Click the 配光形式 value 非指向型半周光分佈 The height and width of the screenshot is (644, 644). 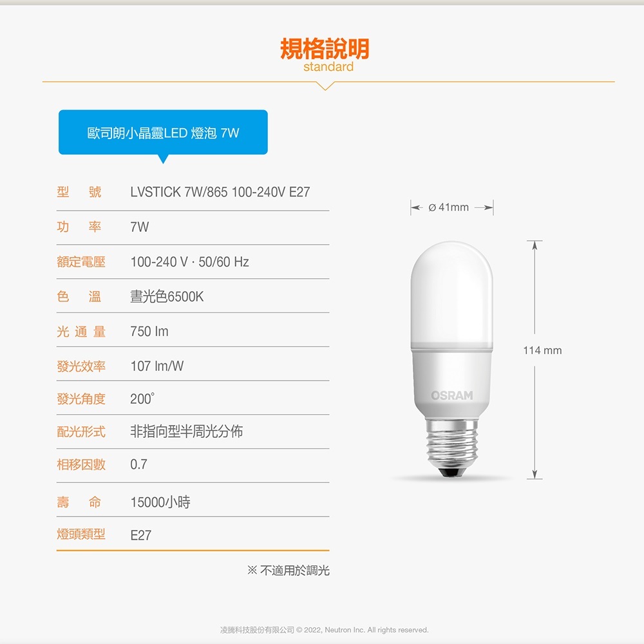tap(187, 431)
